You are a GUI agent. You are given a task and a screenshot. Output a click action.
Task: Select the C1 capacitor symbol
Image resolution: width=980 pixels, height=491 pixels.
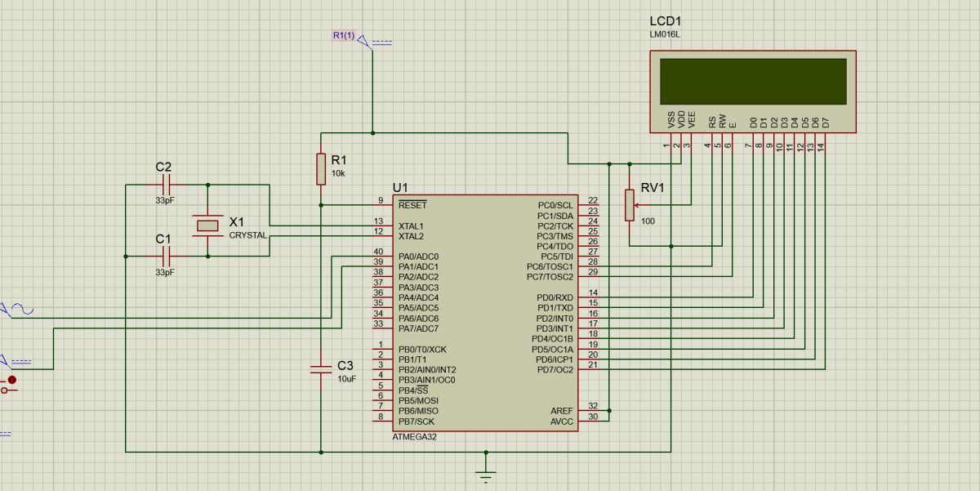click(165, 256)
